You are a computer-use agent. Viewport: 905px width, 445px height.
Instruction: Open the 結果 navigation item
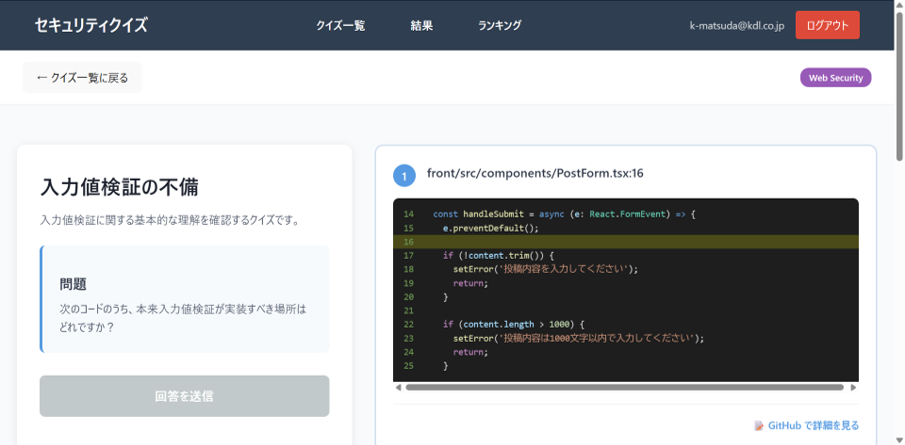[x=421, y=26]
